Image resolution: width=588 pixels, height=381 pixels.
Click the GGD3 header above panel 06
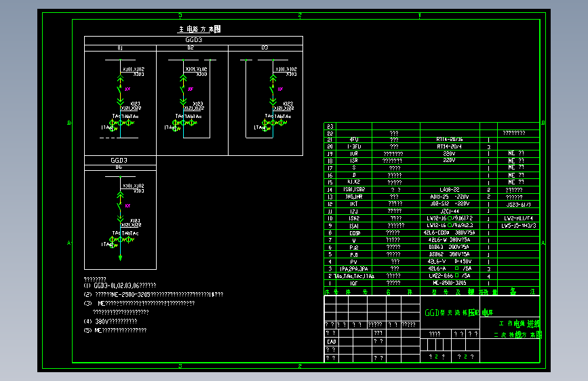(119, 160)
